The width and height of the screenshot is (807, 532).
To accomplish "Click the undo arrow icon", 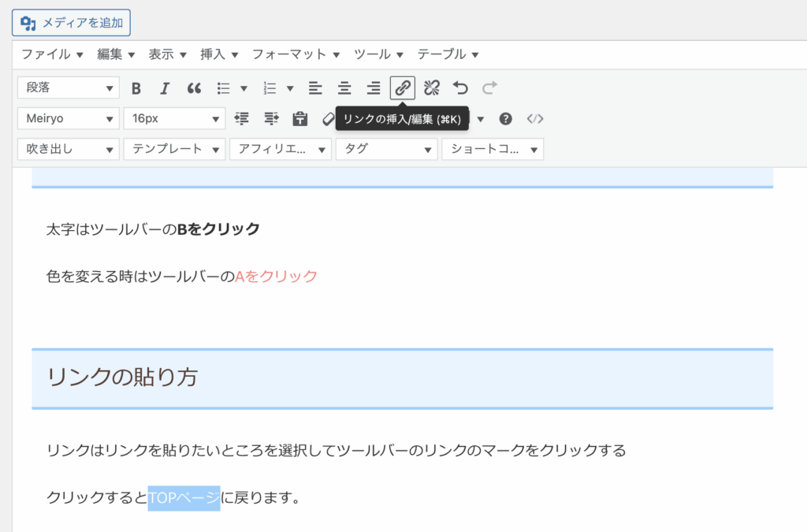I will 459,87.
